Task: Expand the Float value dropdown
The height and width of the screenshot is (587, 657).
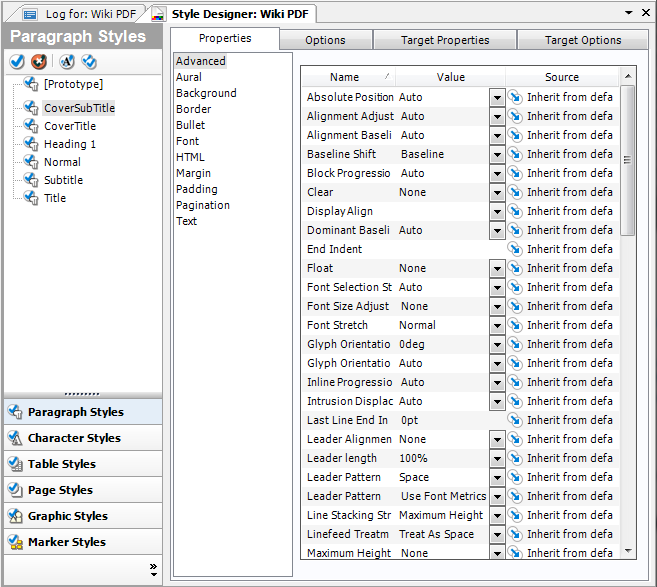Action: click(497, 268)
